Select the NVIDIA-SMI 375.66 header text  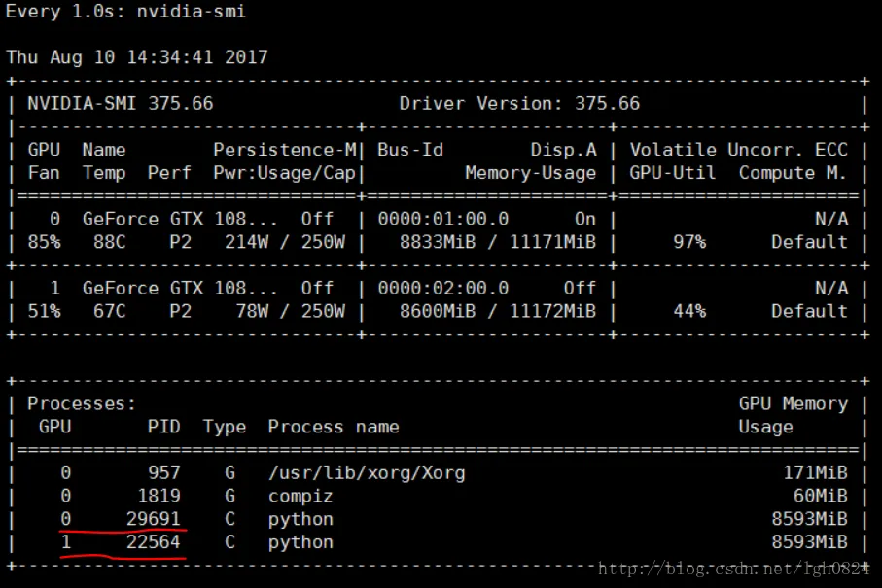121,103
